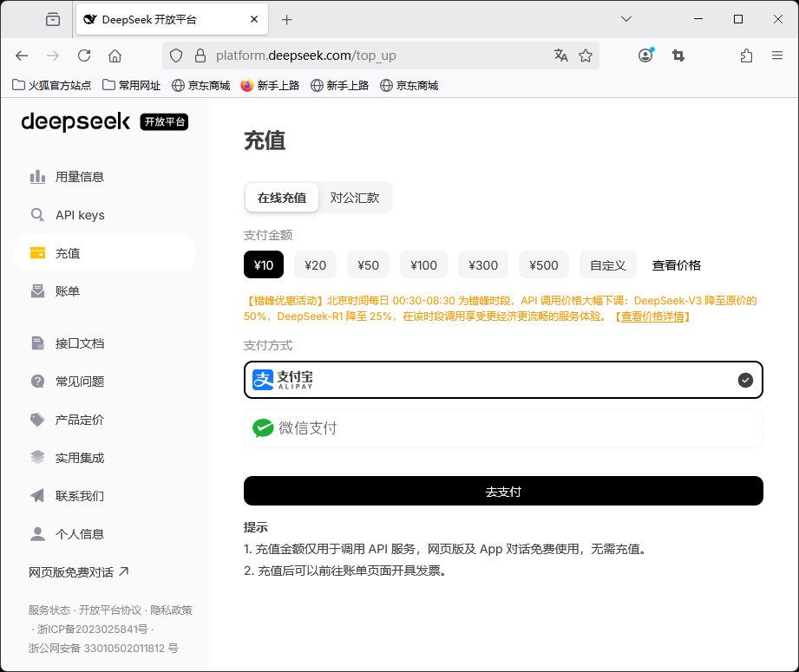This screenshot has width=799, height=672.
Task: Switch to the 对公汇款 tab
Action: (x=355, y=198)
